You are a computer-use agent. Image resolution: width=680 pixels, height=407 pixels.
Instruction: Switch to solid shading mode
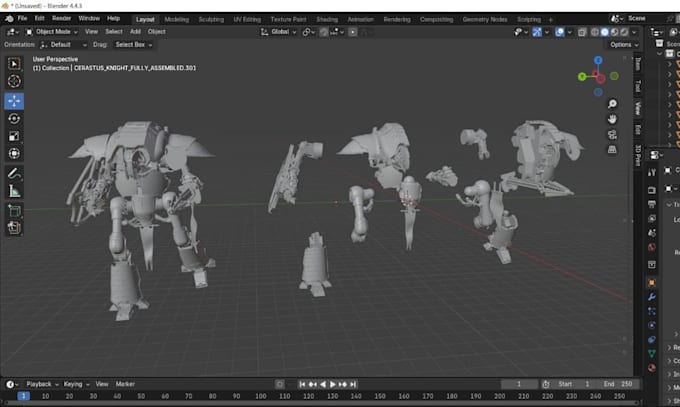click(605, 32)
